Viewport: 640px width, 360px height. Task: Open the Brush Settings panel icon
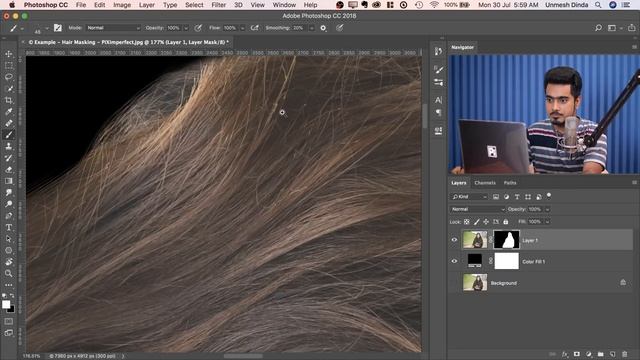click(58, 28)
